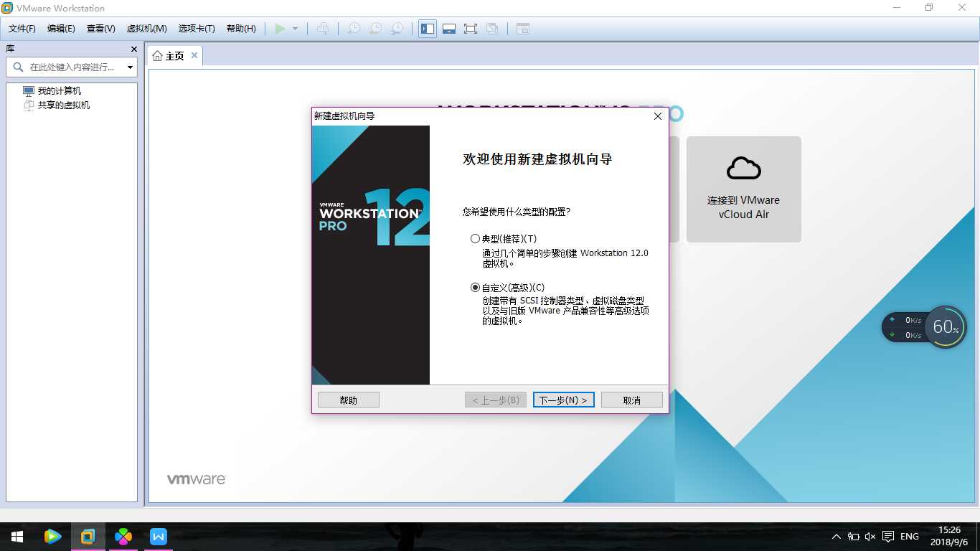Open the action center notifications icon
The image size is (980, 551).
point(888,537)
